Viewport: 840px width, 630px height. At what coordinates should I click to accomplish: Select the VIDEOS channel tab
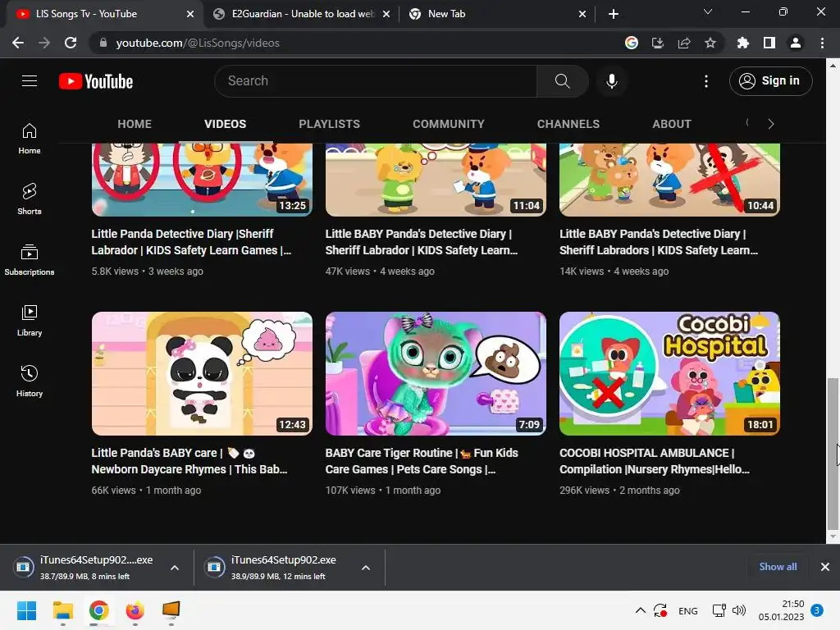coord(225,124)
